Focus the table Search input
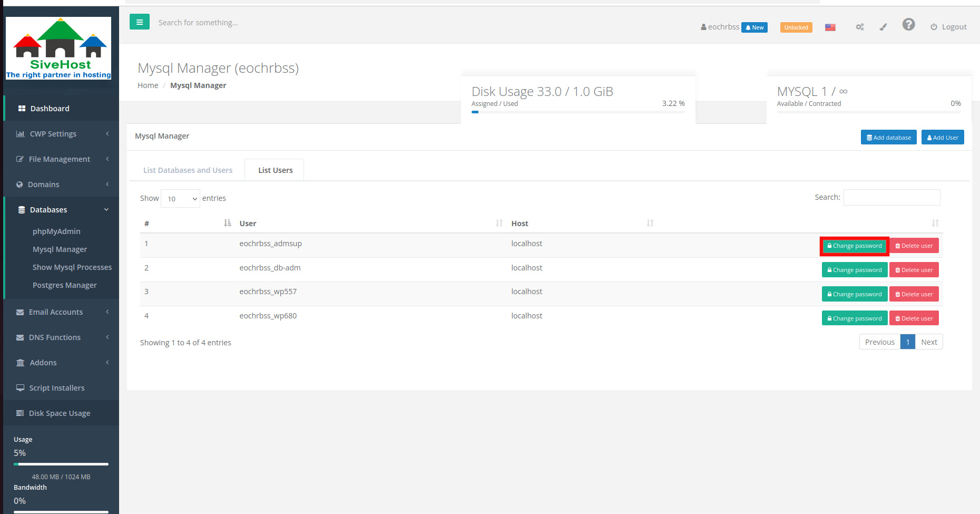The image size is (980, 514). [x=891, y=197]
